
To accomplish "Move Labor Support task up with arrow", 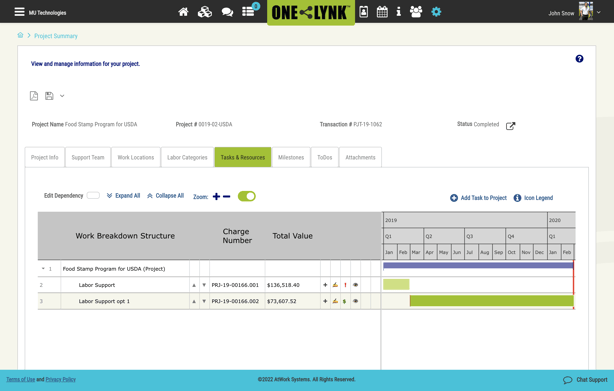I will 194,285.
